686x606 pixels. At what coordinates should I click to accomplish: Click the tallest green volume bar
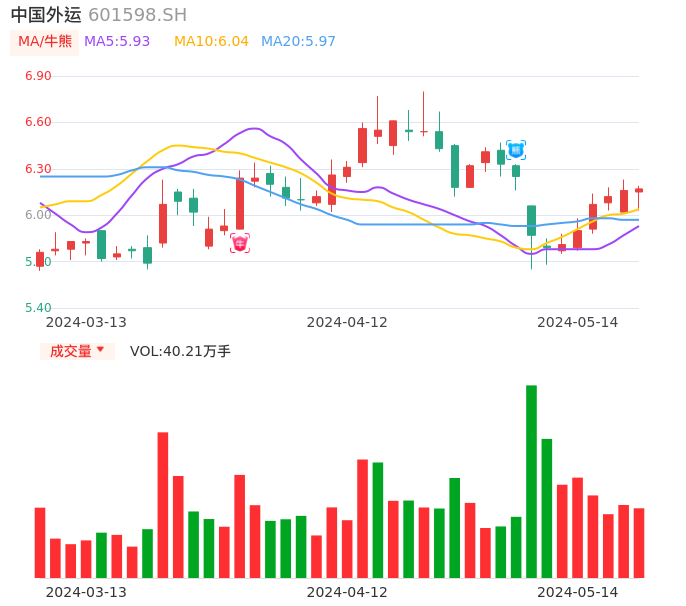point(531,481)
